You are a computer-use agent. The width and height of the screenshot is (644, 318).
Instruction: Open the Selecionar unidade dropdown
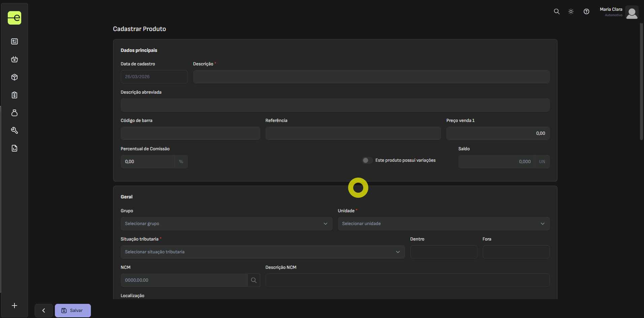[x=443, y=224]
